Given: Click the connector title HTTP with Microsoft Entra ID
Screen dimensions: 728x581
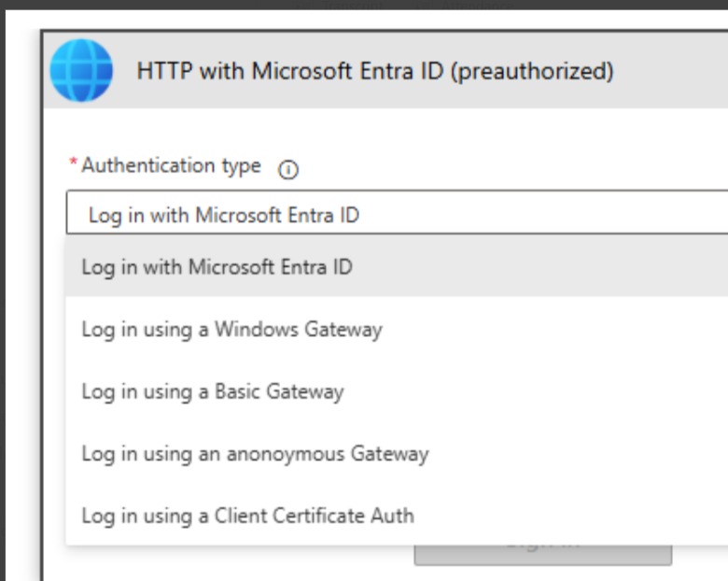Looking at the screenshot, I should (375, 72).
